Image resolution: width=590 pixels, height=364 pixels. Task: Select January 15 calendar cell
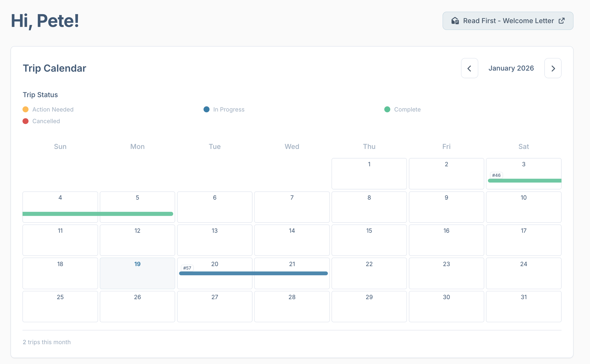click(369, 240)
